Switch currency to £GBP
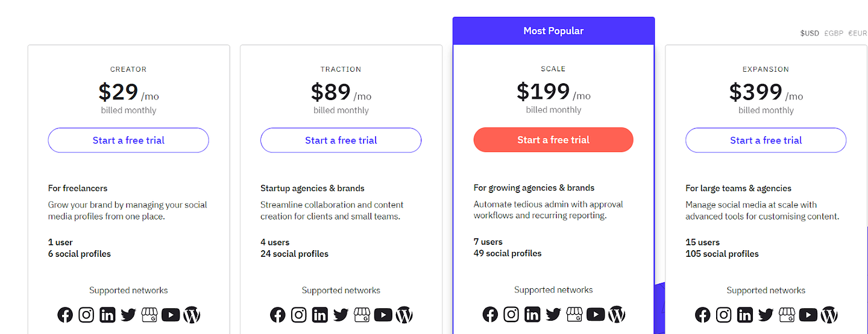The width and height of the screenshot is (868, 334). [x=833, y=33]
